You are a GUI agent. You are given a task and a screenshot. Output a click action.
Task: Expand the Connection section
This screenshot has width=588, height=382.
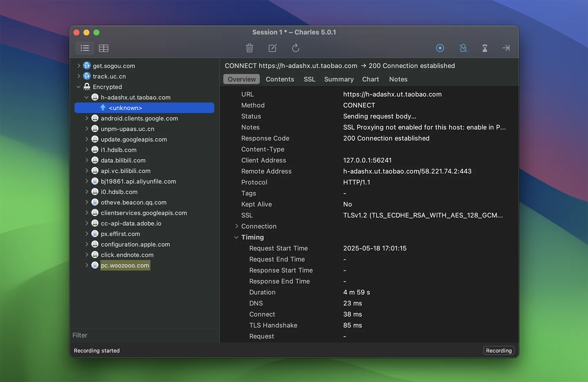pos(237,226)
